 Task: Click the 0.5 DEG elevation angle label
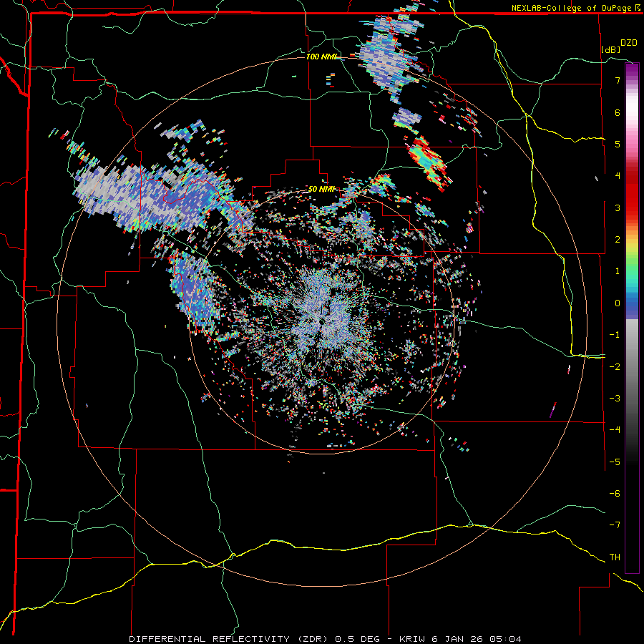tap(356, 639)
